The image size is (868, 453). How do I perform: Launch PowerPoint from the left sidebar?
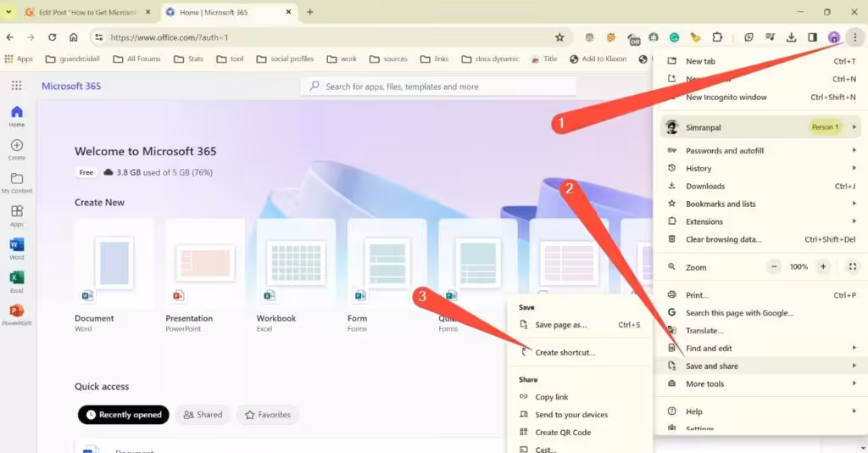coord(17,315)
